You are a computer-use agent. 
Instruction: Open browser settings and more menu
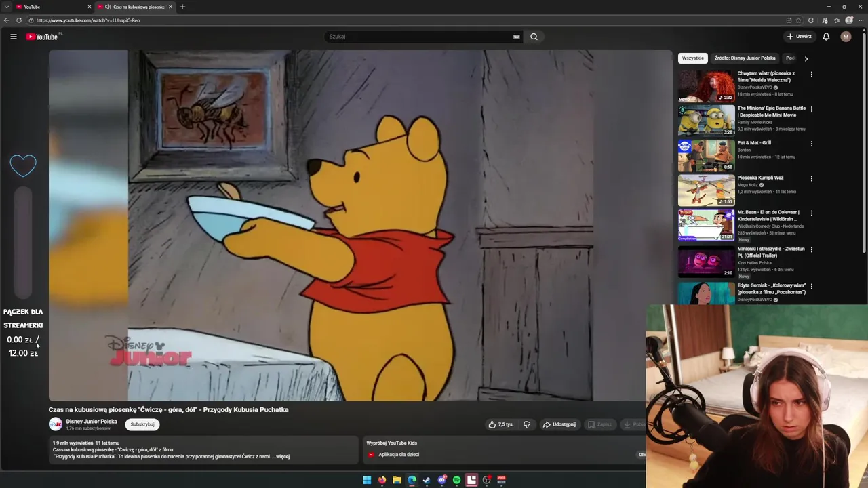click(861, 20)
